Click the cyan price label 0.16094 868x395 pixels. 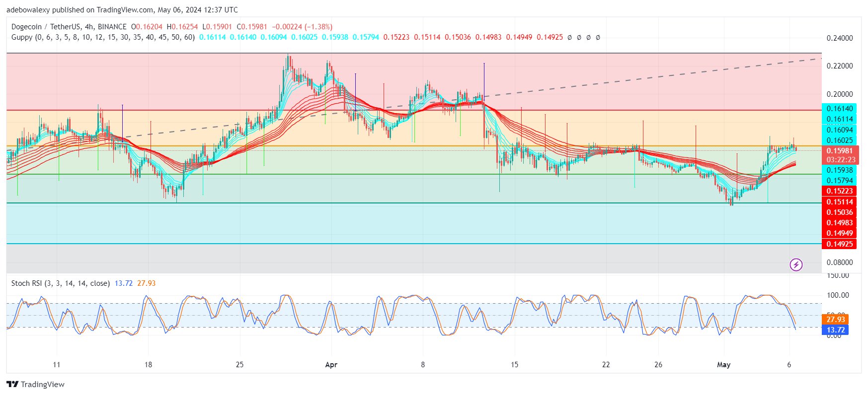(x=839, y=130)
